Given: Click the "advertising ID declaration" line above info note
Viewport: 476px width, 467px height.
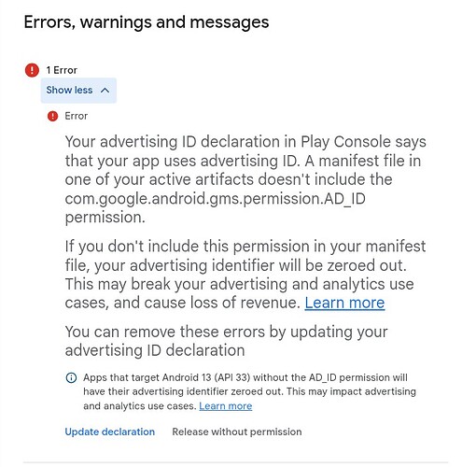Looking at the screenshot, I should point(155,350).
